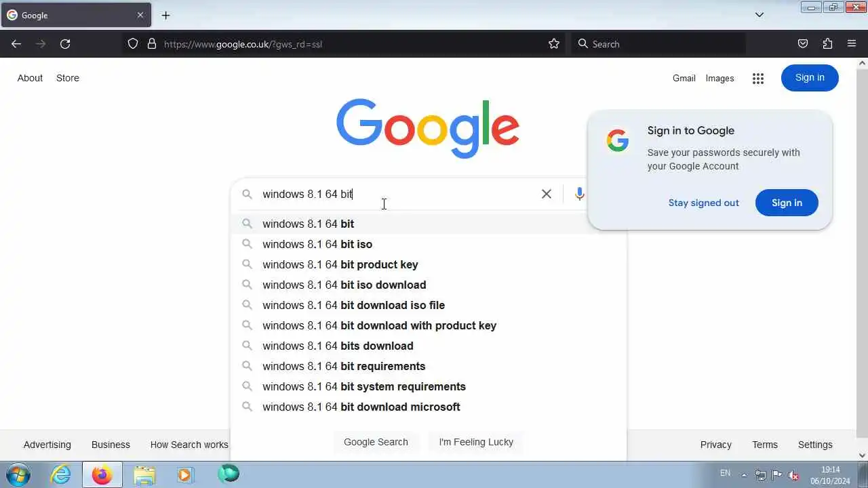Click the top-right Sign in button
868x488 pixels.
click(810, 78)
